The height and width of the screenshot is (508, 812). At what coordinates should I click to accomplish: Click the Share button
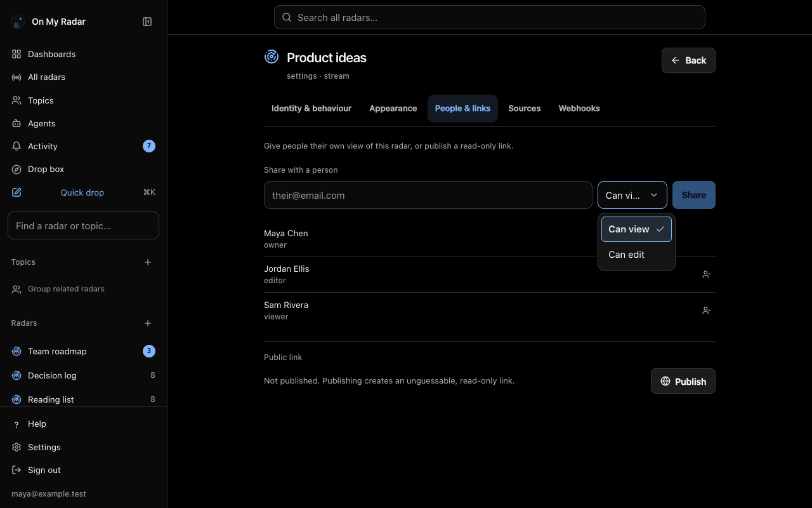click(x=694, y=195)
